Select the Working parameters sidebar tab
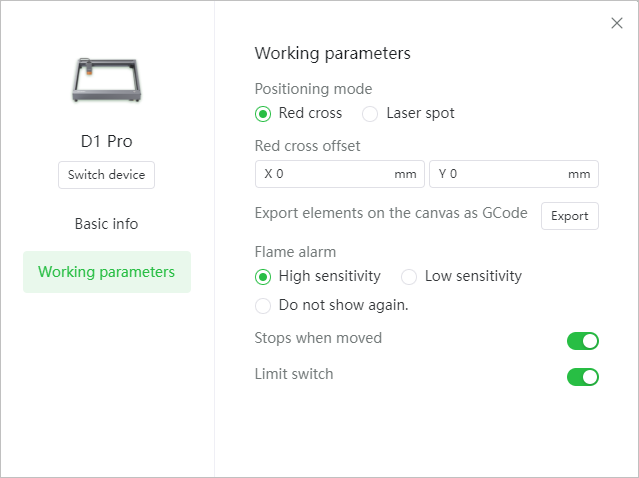Image resolution: width=639 pixels, height=478 pixels. coord(107,272)
